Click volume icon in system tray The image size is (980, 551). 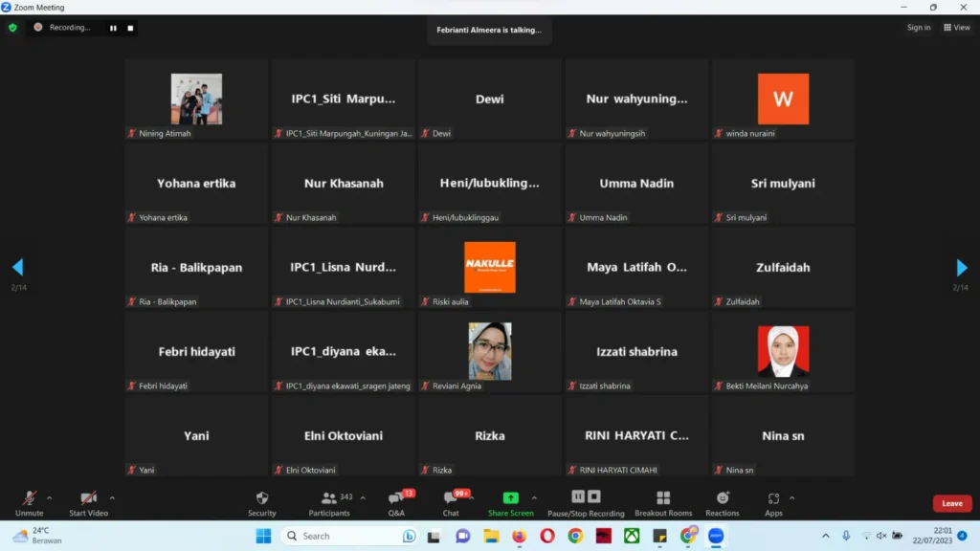pyautogui.click(x=881, y=536)
